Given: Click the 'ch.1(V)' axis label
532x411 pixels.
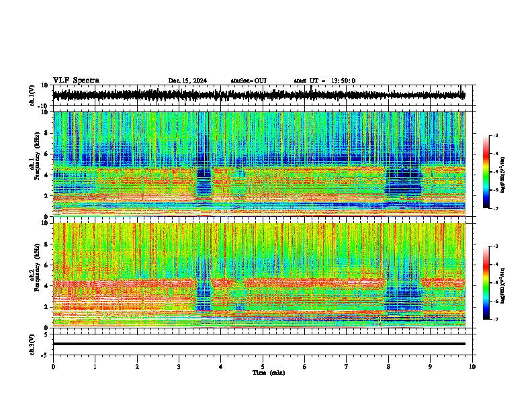Looking at the screenshot, I should click(32, 95).
